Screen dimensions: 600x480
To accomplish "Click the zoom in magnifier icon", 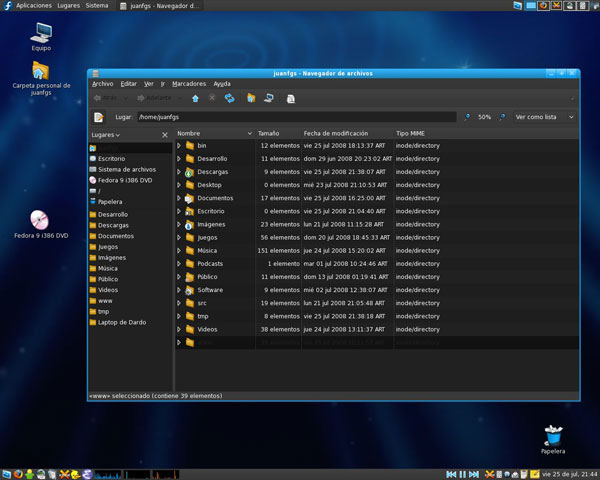I will [x=502, y=117].
